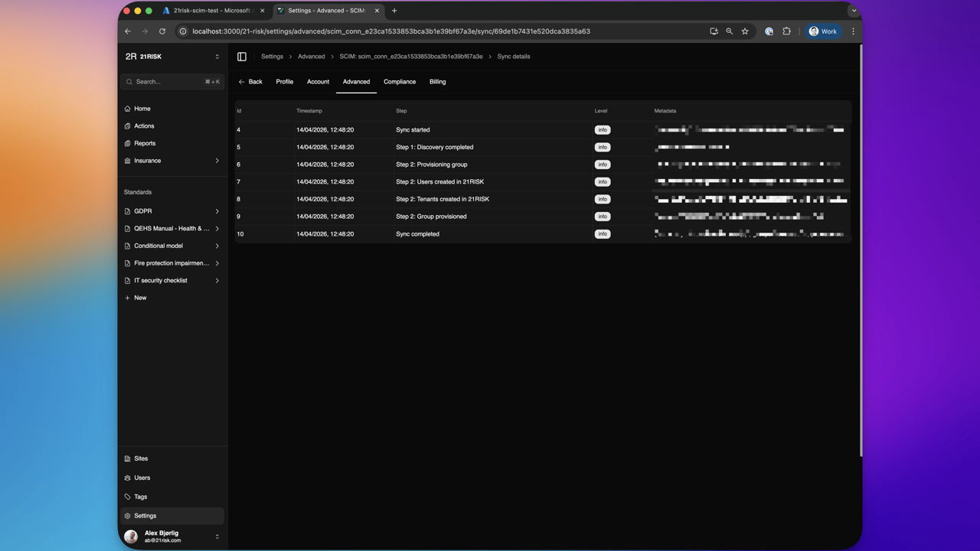This screenshot has width=980, height=551.
Task: Open the Billing tab
Action: 437,81
